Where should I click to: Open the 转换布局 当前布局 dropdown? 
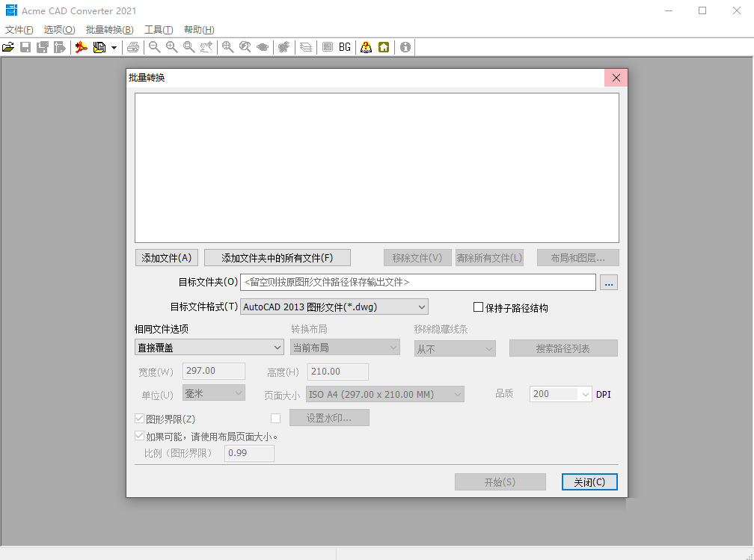click(346, 347)
